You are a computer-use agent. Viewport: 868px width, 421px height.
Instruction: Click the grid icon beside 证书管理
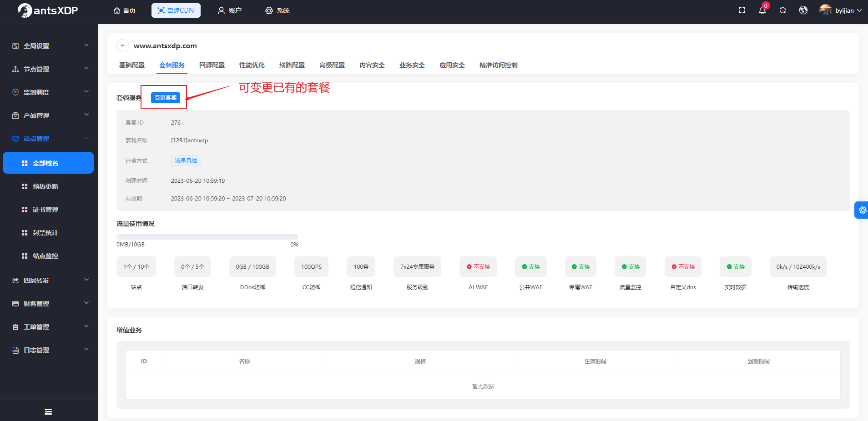(25, 210)
